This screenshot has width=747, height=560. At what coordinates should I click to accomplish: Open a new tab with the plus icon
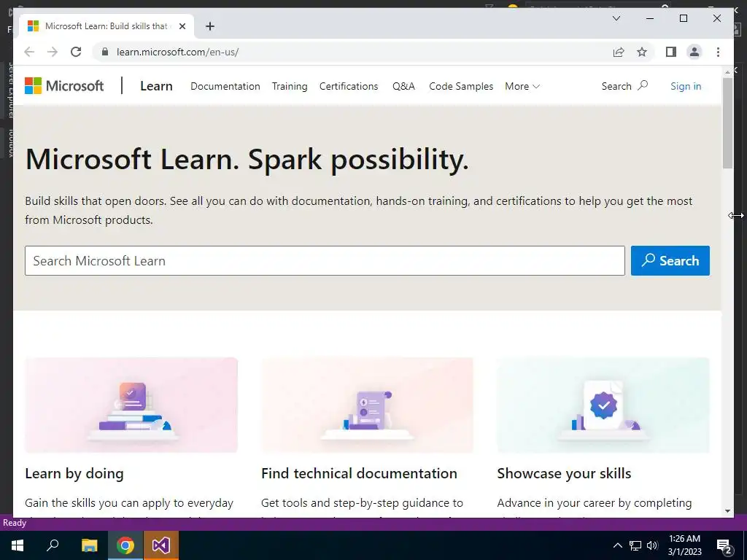click(x=210, y=26)
